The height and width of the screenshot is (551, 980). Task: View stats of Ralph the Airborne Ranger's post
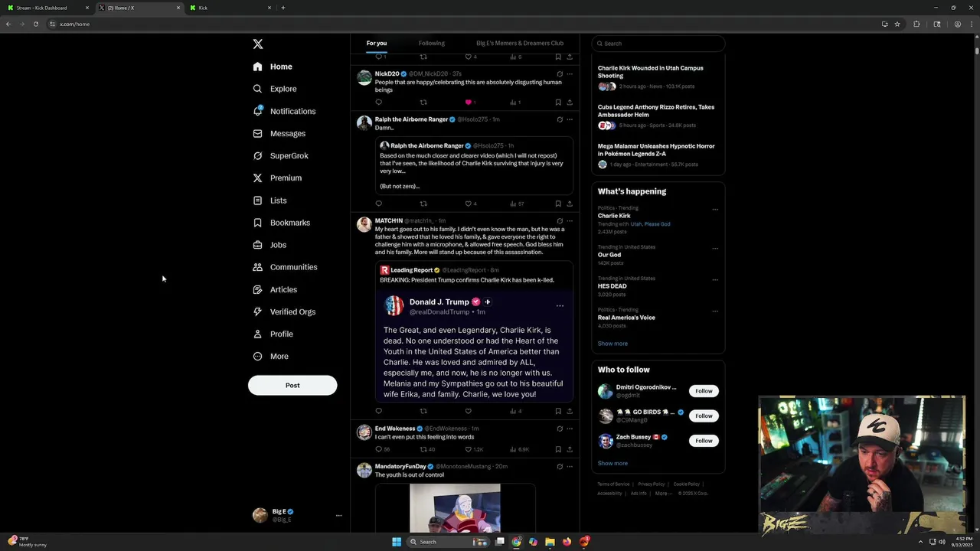(517, 204)
